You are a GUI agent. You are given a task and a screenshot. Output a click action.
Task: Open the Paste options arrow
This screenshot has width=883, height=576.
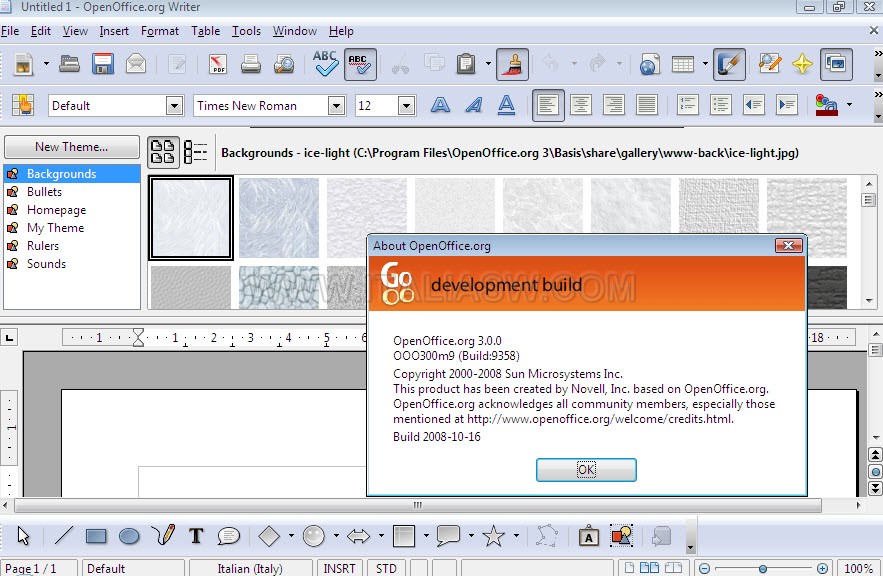488,64
